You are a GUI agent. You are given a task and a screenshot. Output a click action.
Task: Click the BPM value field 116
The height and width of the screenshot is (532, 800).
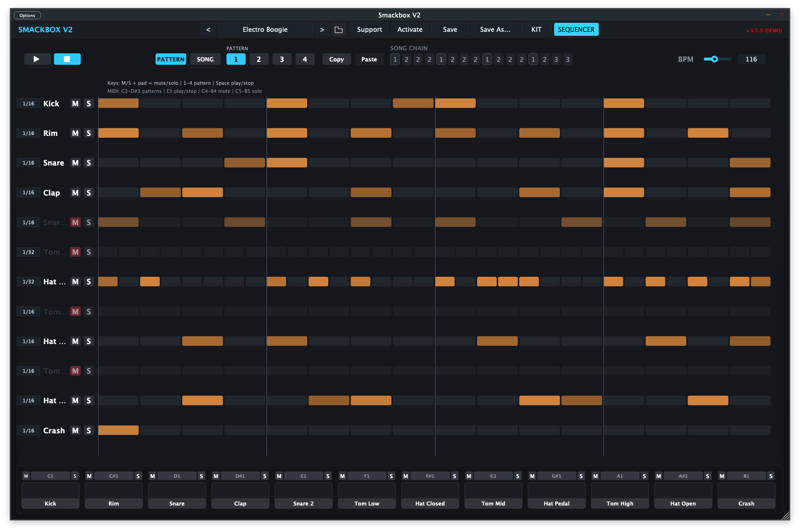coord(751,59)
